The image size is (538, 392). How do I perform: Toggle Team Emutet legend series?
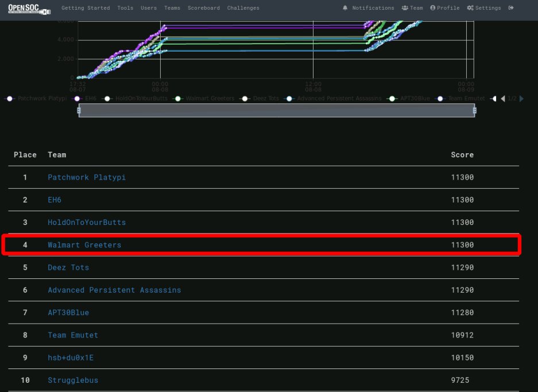coord(460,98)
